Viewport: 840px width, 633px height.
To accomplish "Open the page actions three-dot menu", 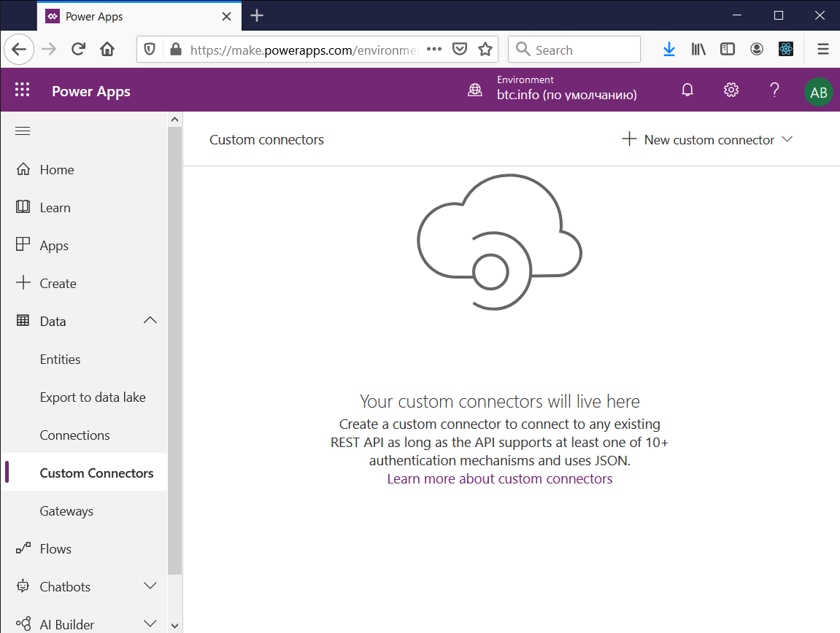I will [x=434, y=50].
